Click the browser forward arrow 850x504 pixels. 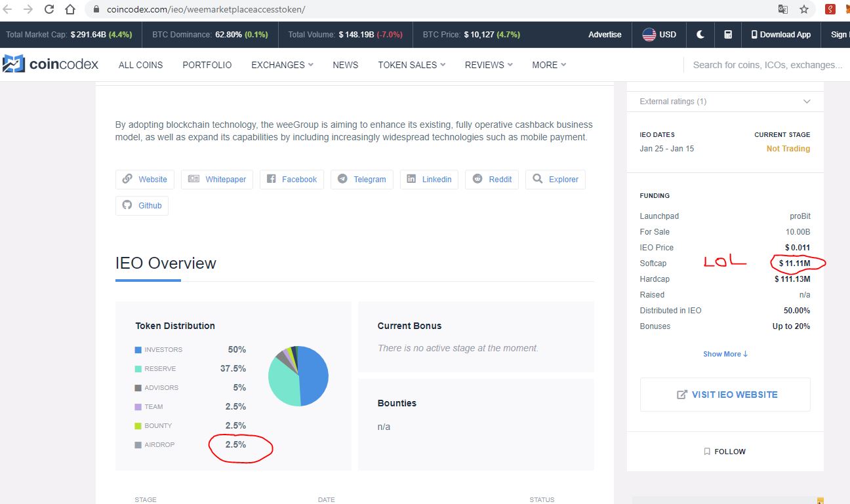pos(28,10)
